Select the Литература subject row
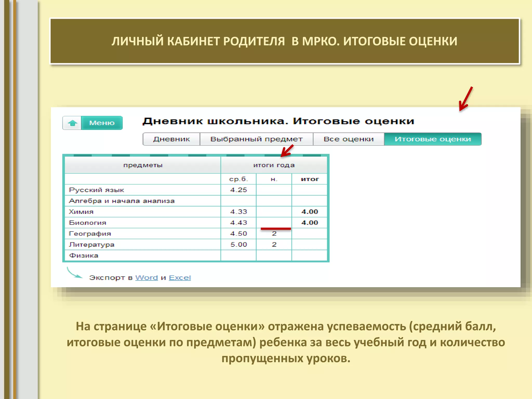The width and height of the screenshot is (532, 399). click(196, 244)
